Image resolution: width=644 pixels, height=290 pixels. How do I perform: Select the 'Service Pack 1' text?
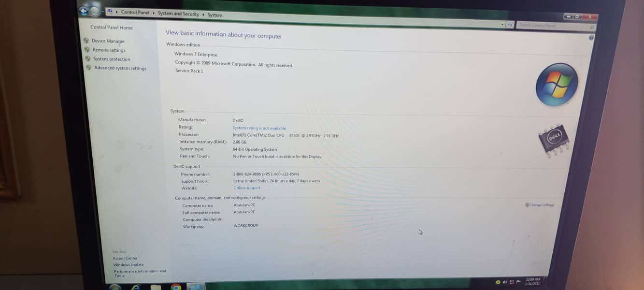point(189,71)
